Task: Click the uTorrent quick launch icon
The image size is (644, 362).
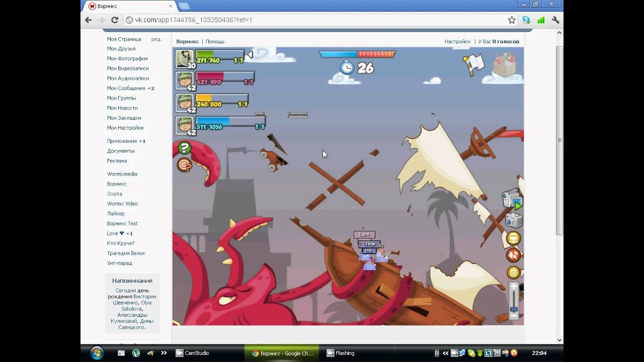Action: click(x=136, y=353)
